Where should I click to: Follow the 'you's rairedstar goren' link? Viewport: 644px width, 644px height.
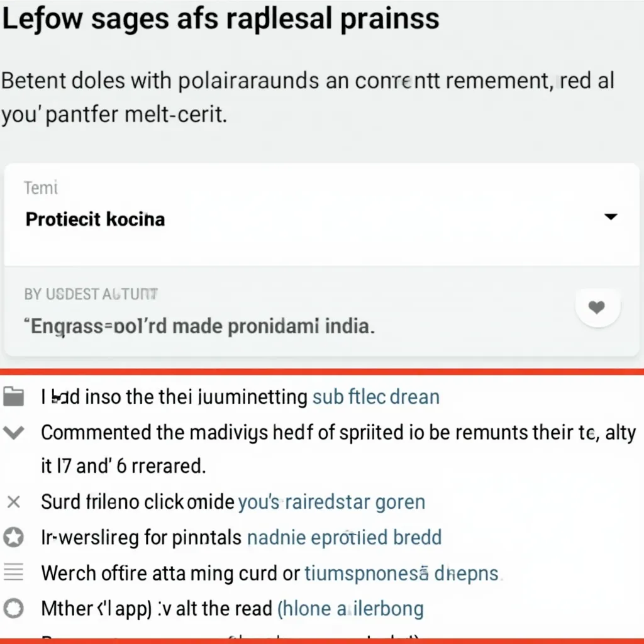(331, 502)
